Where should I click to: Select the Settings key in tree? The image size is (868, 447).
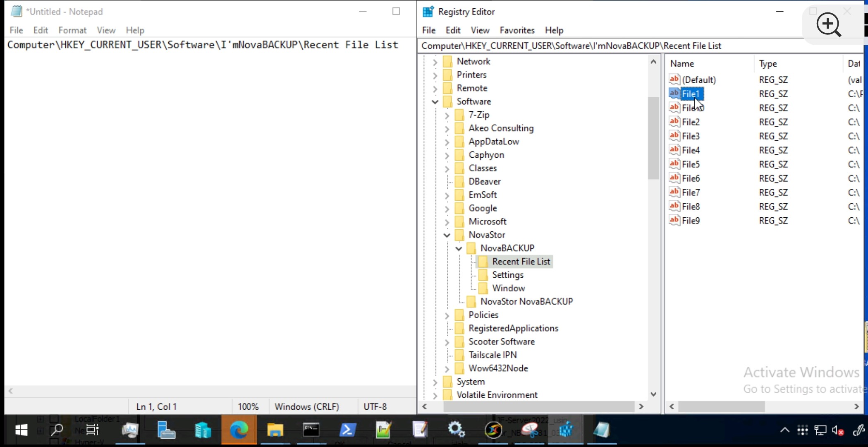click(507, 275)
